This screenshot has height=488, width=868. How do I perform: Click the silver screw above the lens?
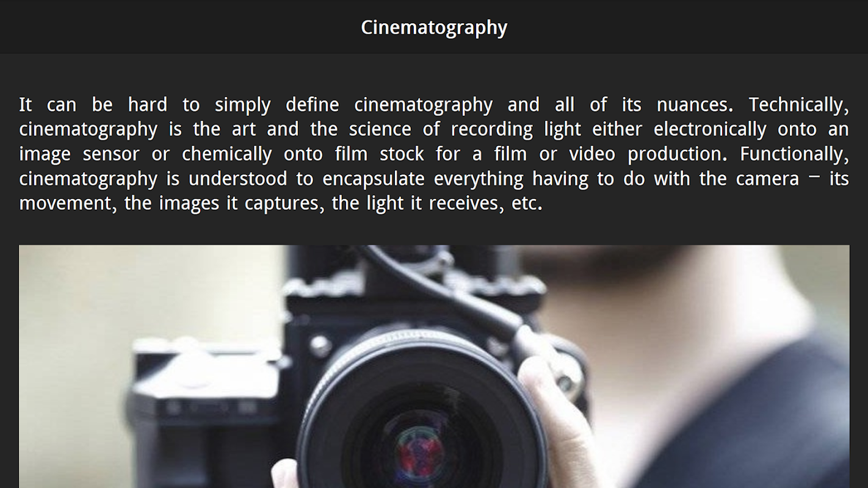point(320,346)
